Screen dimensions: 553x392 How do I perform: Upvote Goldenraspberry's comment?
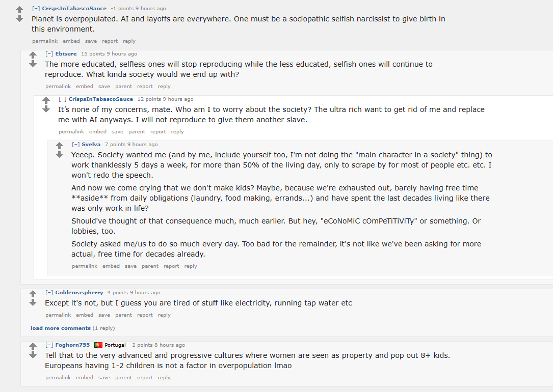pos(33,294)
